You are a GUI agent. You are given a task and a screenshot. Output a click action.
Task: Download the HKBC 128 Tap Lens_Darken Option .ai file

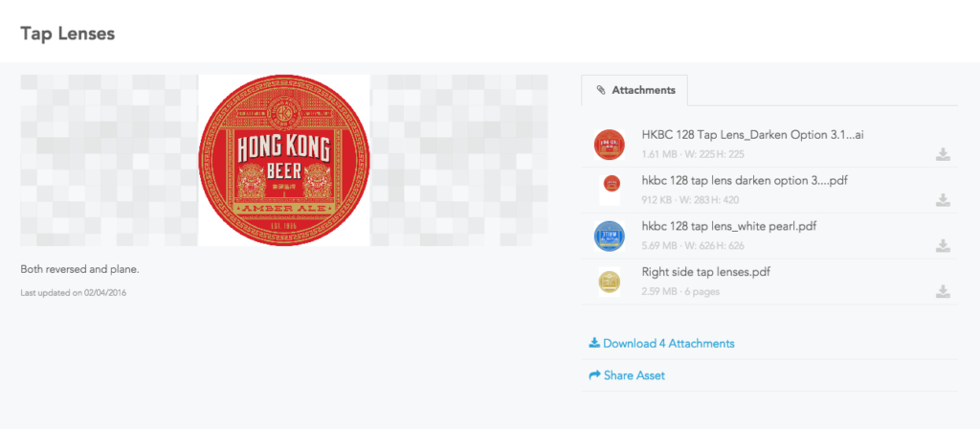(943, 154)
